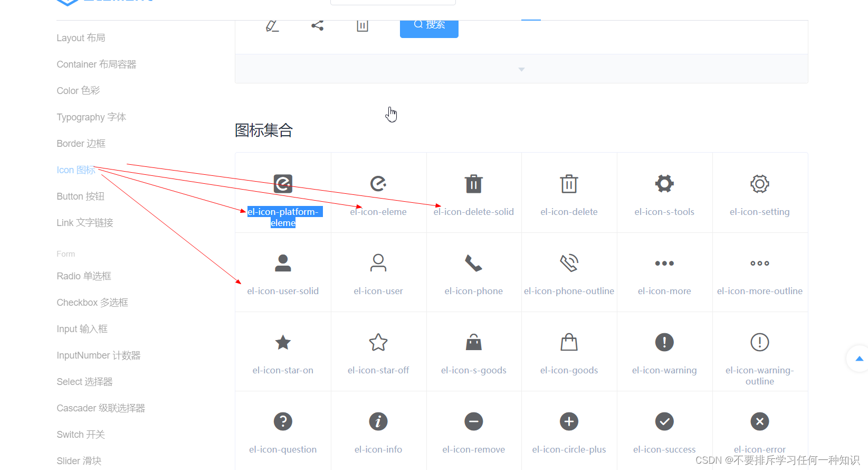
Task: Click the back-to-top arrow button
Action: click(x=858, y=359)
